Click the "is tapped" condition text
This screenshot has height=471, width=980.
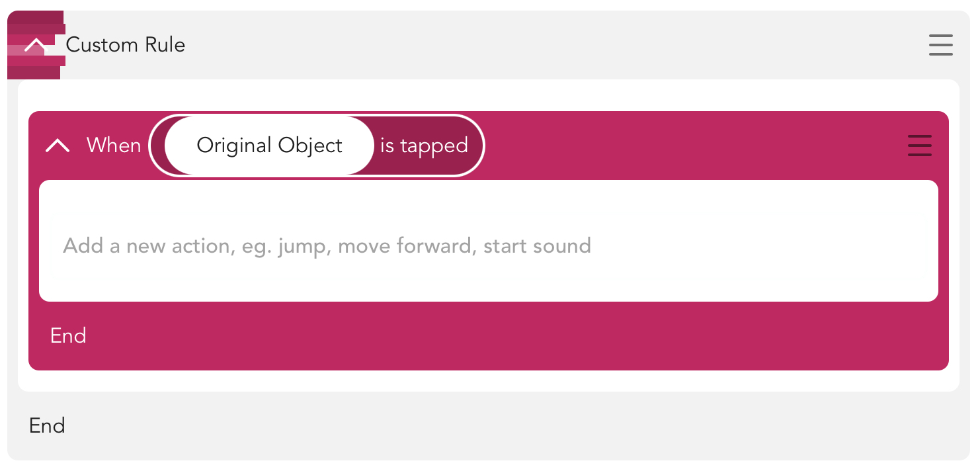[x=424, y=146]
